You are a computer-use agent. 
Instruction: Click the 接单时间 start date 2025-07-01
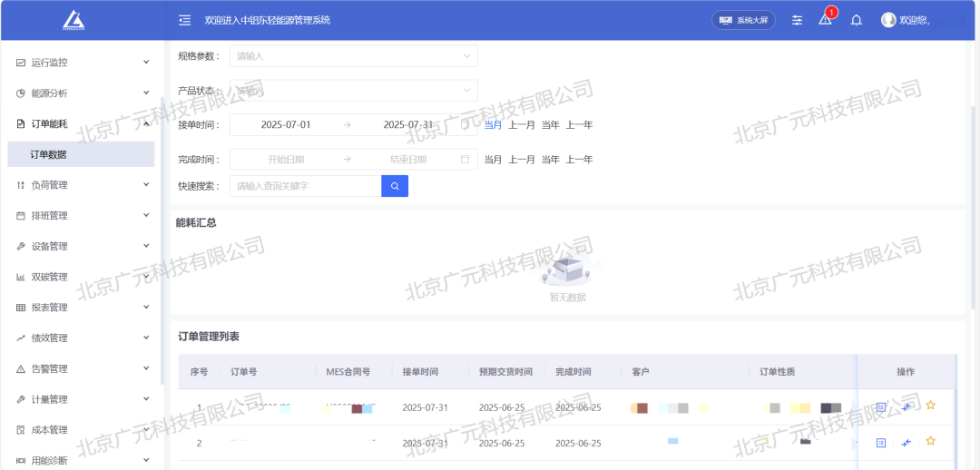[286, 124]
